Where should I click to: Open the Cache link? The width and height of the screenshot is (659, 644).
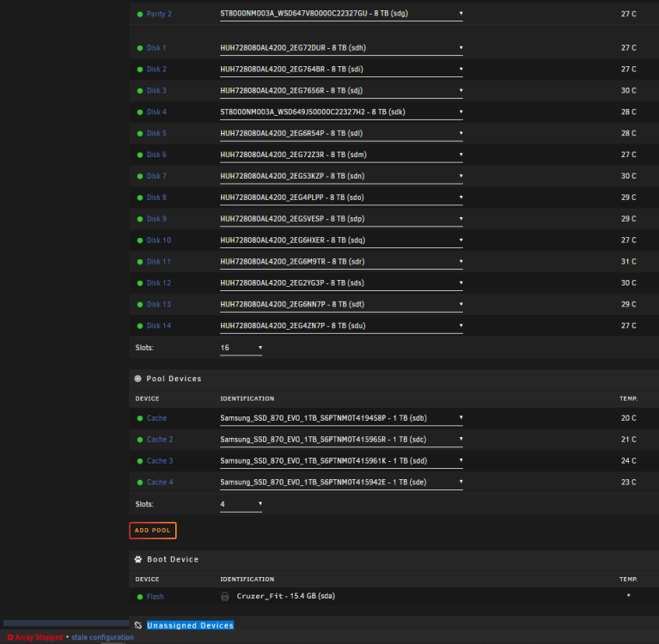(156, 418)
